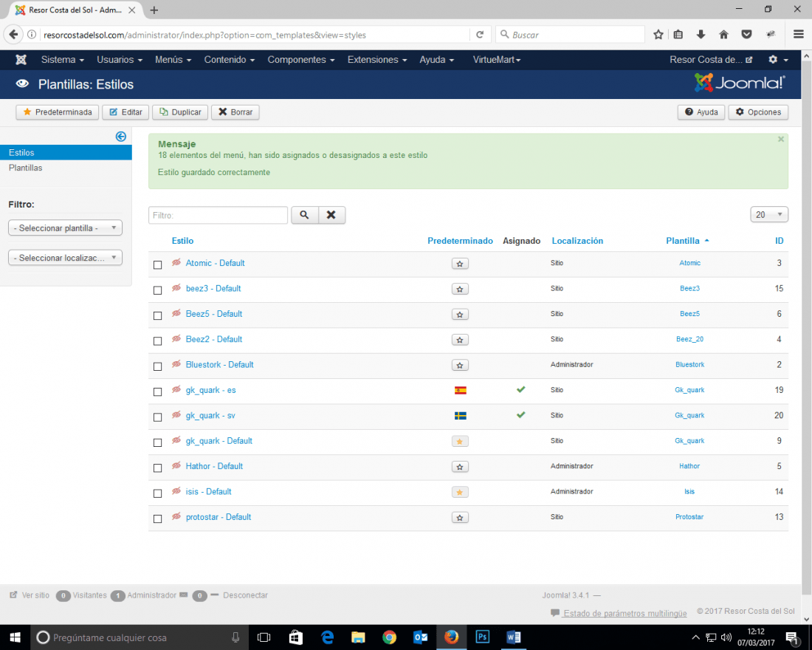Viewport: 812px width, 650px height.
Task: Check the protostar - Default row checkbox
Action: pyautogui.click(x=158, y=519)
